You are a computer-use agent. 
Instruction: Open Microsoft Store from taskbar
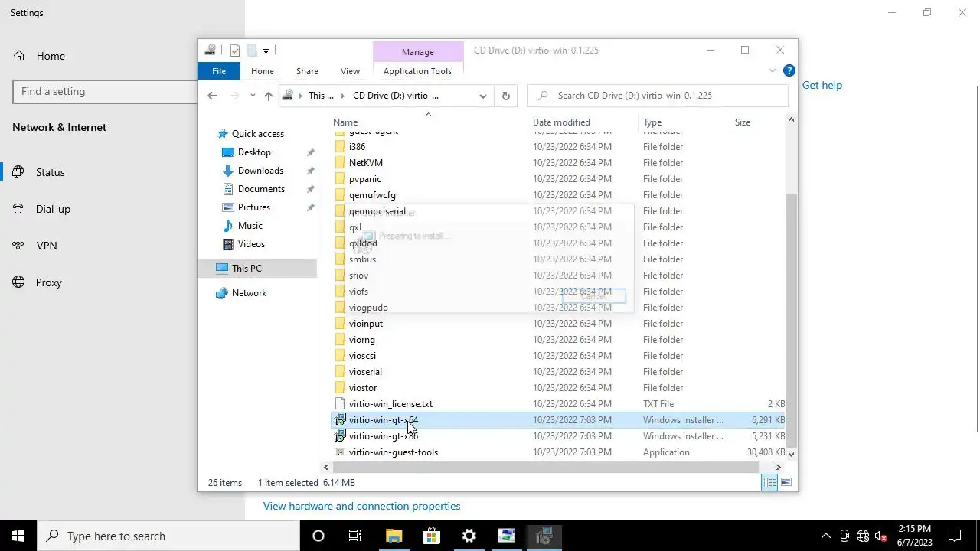pos(431,536)
